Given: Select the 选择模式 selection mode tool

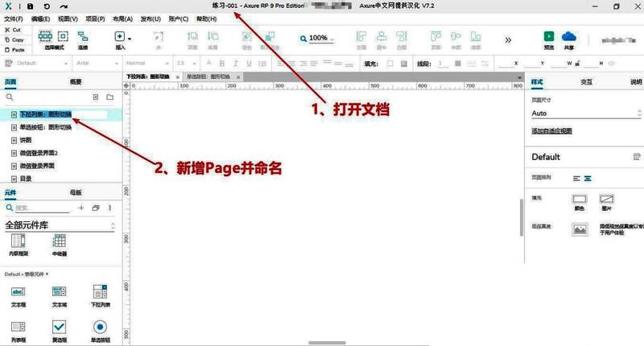Looking at the screenshot, I should [x=45, y=37].
